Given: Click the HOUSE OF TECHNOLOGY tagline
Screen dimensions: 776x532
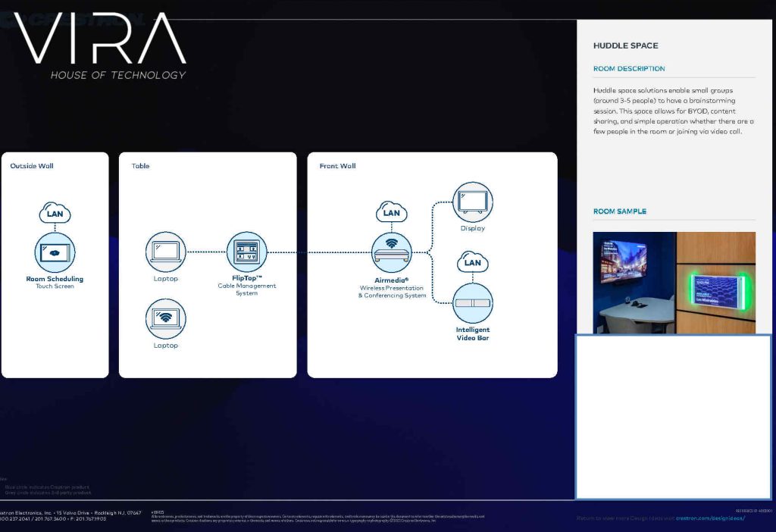Looking at the screenshot, I should tap(117, 75).
